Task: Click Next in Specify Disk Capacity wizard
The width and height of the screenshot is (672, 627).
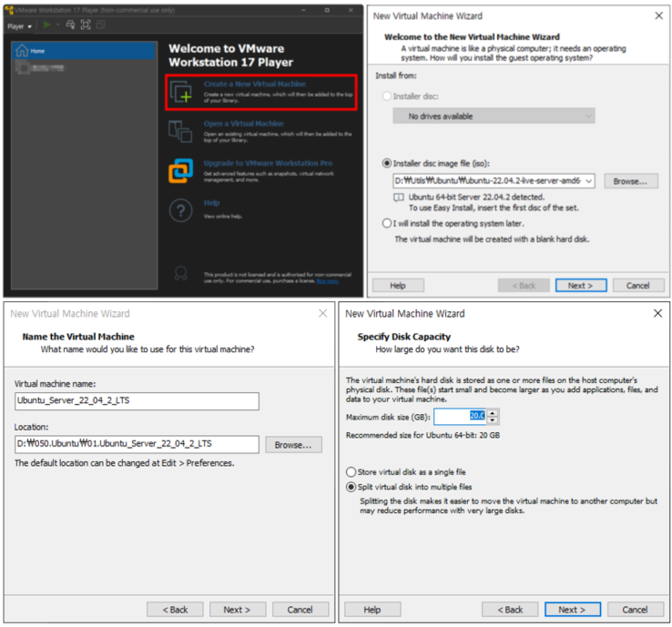Action: coord(573,610)
